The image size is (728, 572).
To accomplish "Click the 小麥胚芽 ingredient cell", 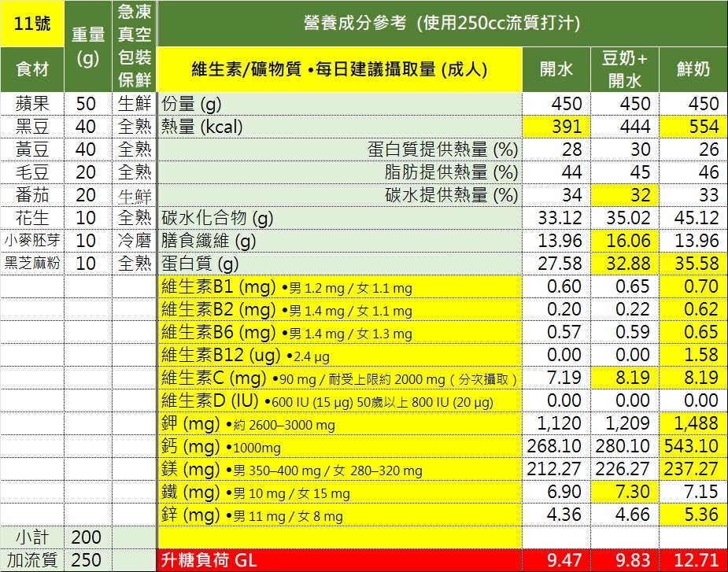I will tap(32, 241).
